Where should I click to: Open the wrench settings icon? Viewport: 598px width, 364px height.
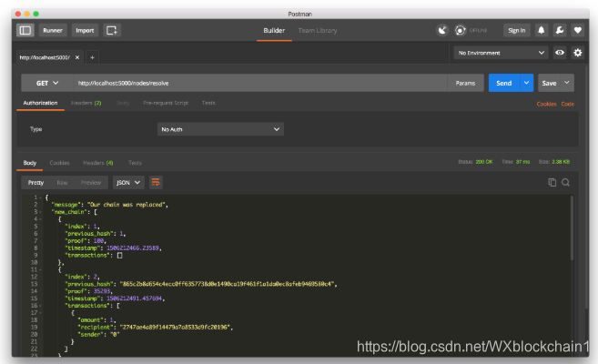point(560,30)
